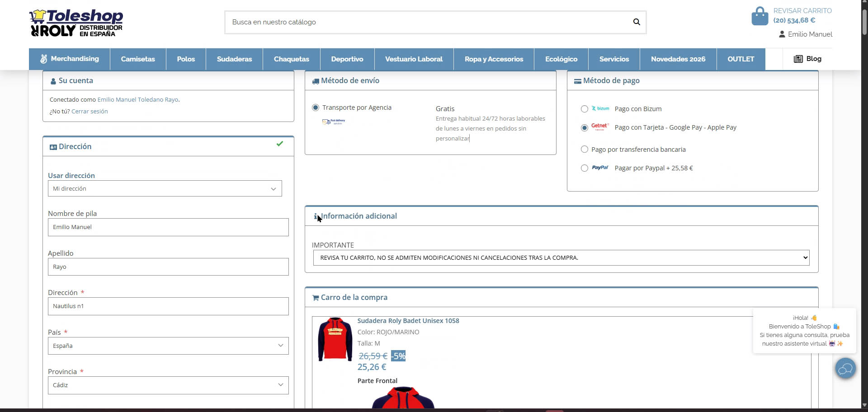Open the Usar dirección dropdown
Image resolution: width=868 pixels, height=412 pixels.
[x=165, y=189]
